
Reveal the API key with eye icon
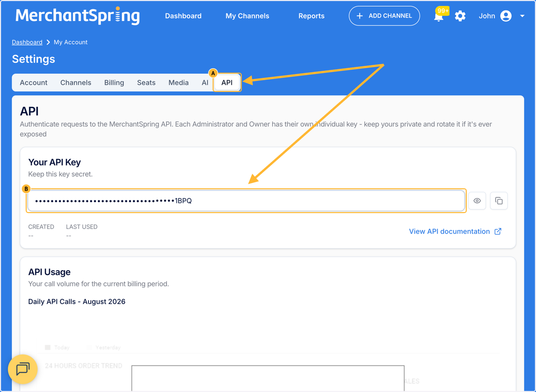(477, 201)
